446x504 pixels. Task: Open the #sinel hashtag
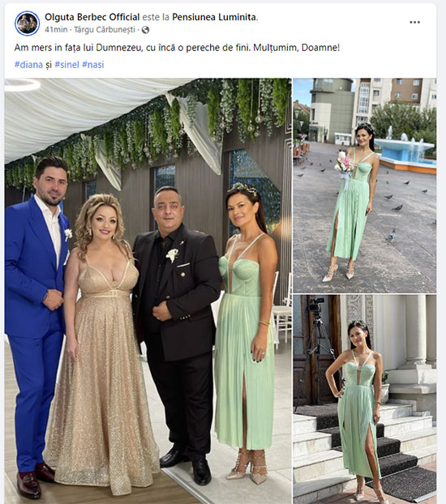click(x=66, y=65)
